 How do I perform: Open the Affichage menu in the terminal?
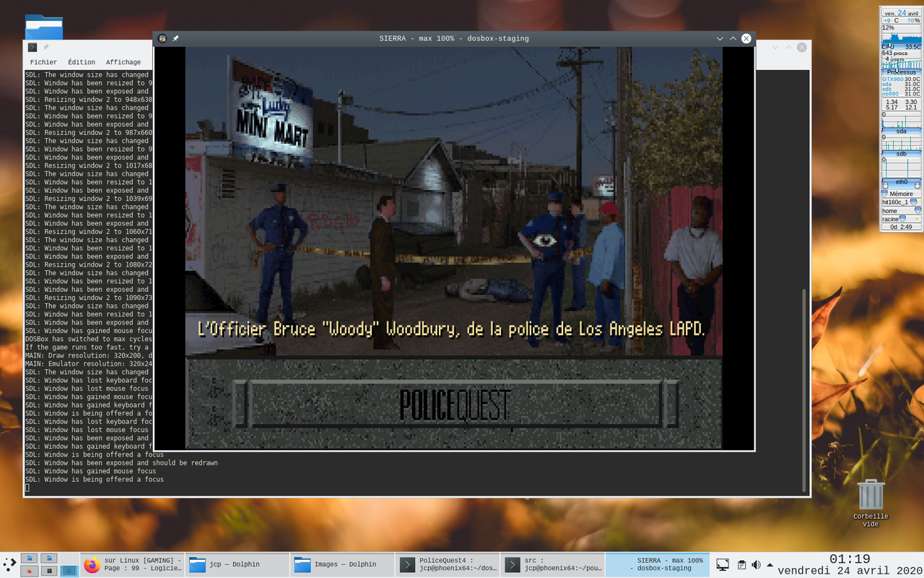[x=123, y=62]
